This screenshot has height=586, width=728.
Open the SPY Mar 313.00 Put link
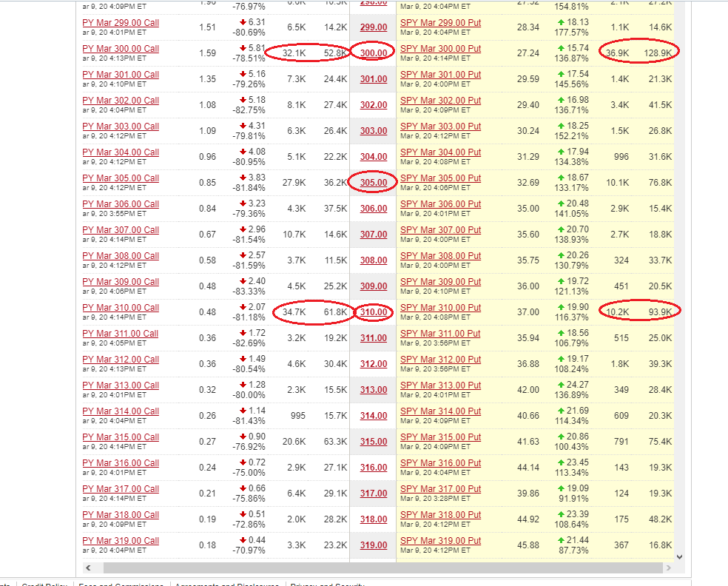click(x=441, y=385)
